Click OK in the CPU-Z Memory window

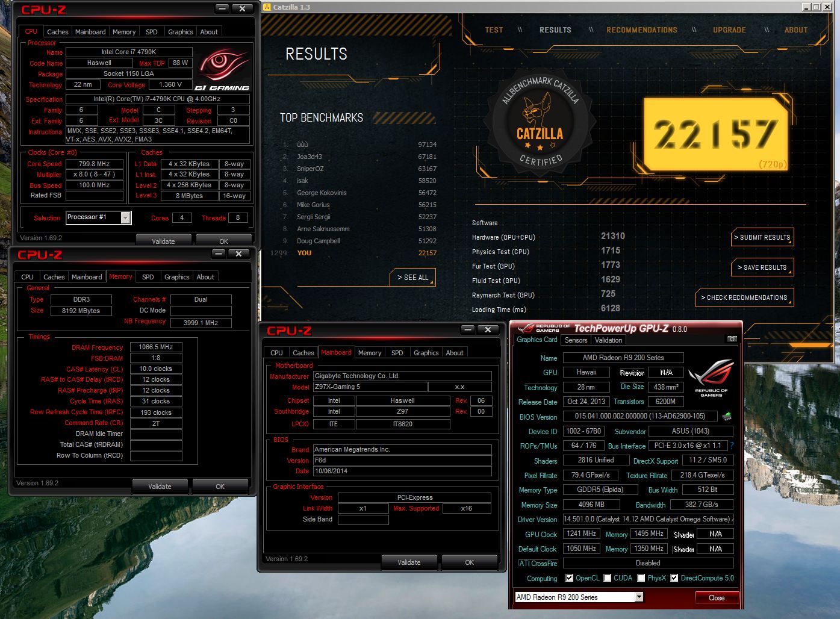coord(220,487)
